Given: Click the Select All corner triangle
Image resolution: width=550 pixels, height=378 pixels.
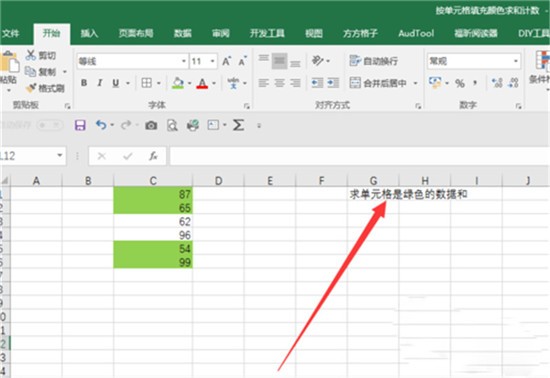Looking at the screenshot, I should [5, 181].
